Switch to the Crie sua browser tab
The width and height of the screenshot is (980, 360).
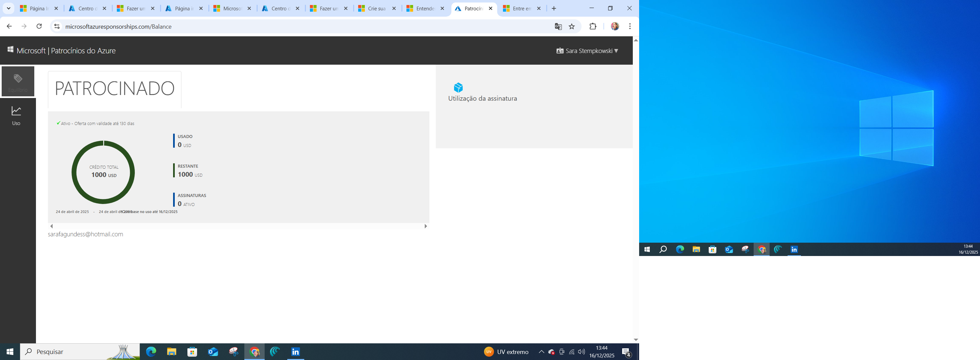(x=377, y=8)
